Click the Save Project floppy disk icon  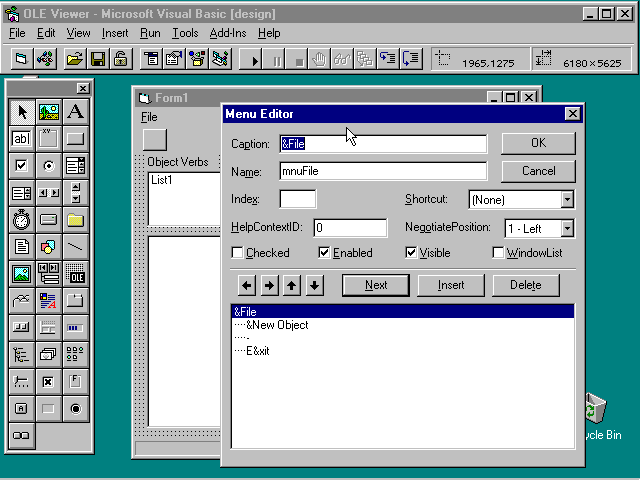click(98, 60)
